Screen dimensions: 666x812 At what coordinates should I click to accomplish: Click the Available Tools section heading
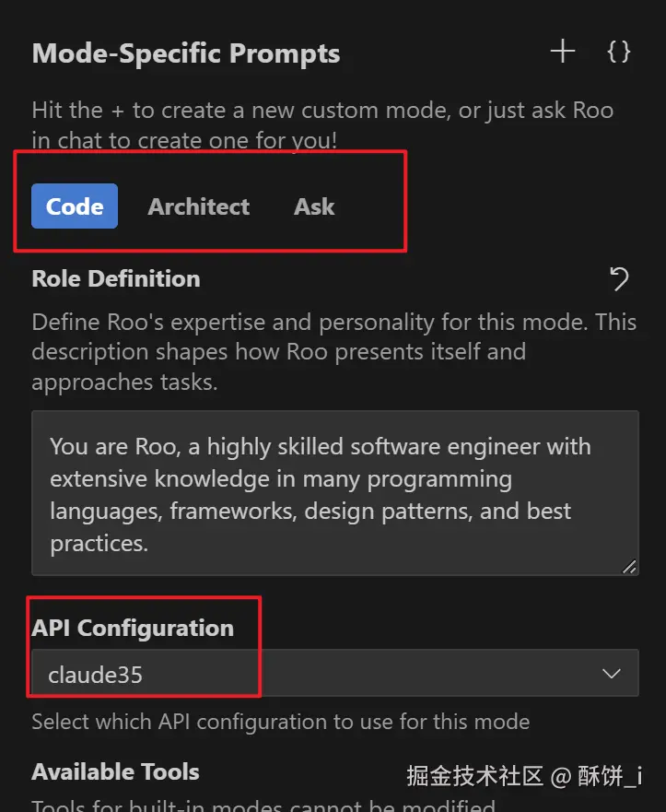point(115,771)
